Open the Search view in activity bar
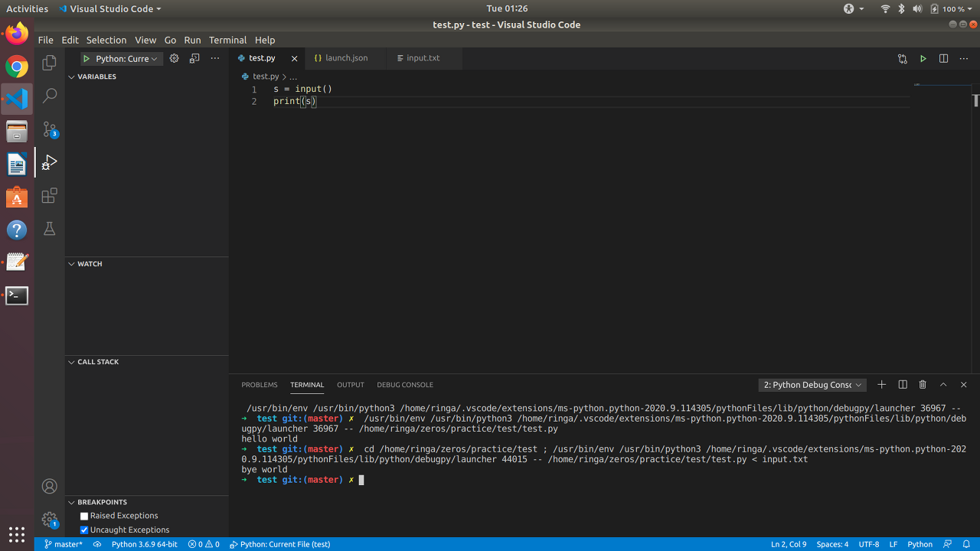The image size is (980, 551). pyautogui.click(x=50, y=96)
